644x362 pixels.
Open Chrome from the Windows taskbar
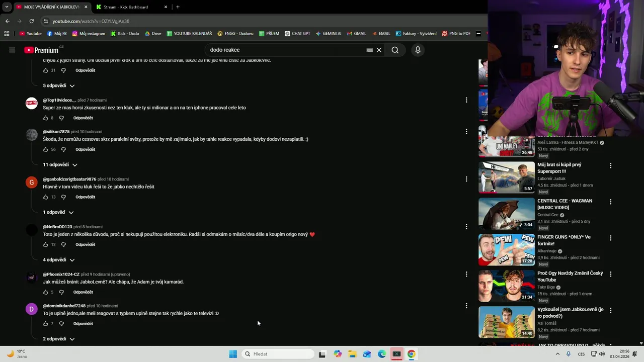pyautogui.click(x=411, y=354)
